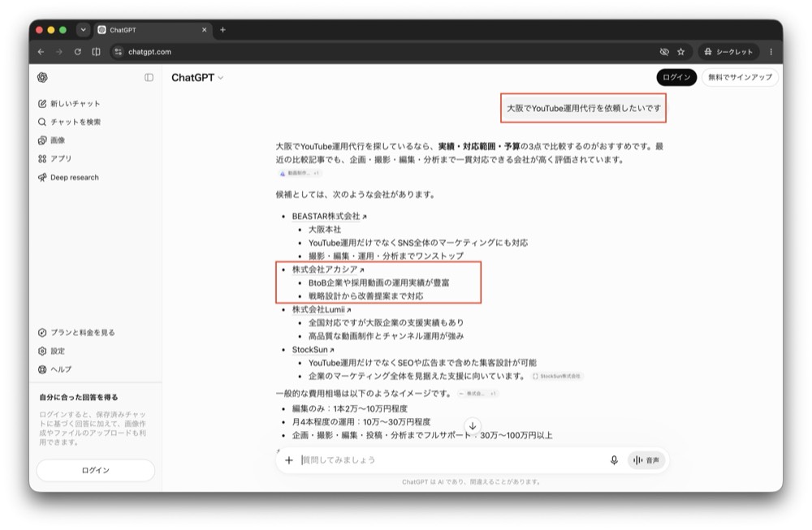Click the black ログイン button in header
Screen dimensions: 812x530
click(676, 77)
